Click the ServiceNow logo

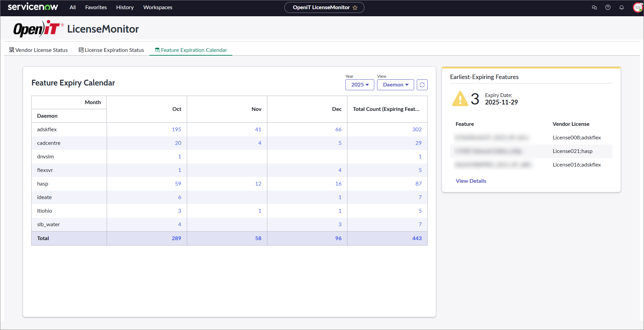coord(33,7)
